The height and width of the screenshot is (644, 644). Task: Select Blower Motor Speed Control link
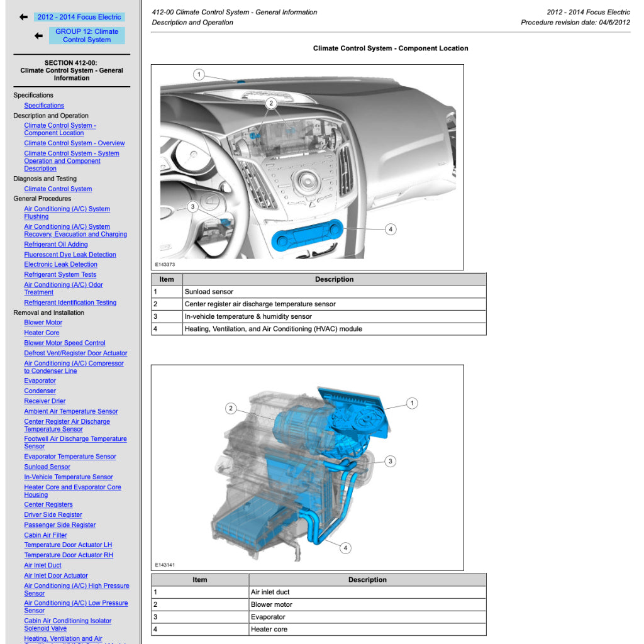(65, 343)
